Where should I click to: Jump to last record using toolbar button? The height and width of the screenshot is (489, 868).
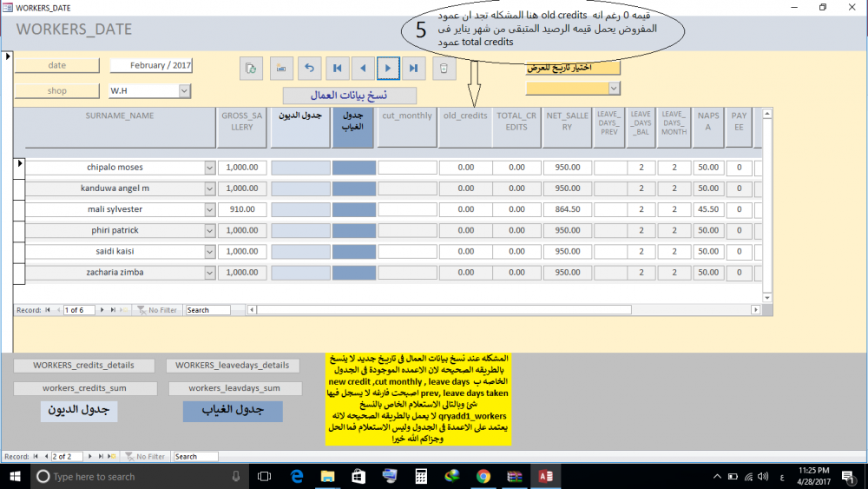414,67
